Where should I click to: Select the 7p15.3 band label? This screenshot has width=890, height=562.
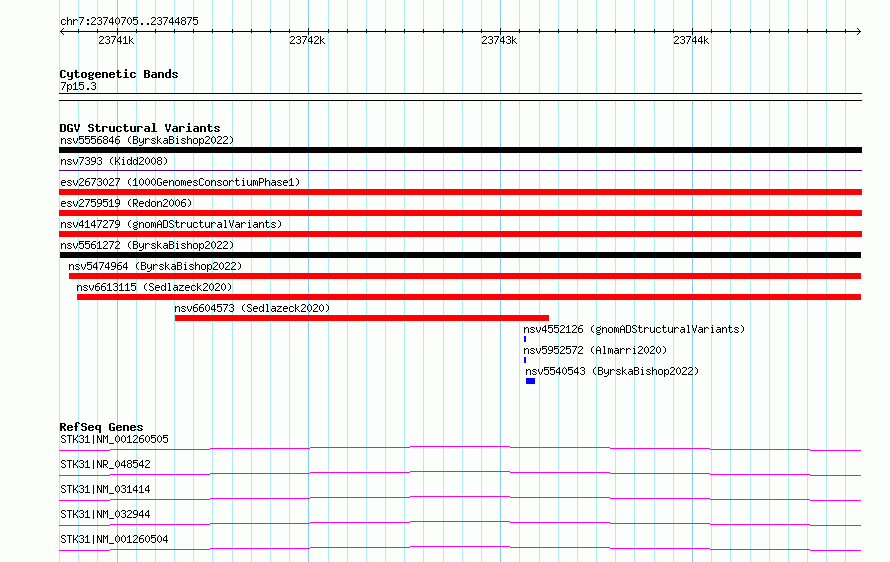pos(78,86)
